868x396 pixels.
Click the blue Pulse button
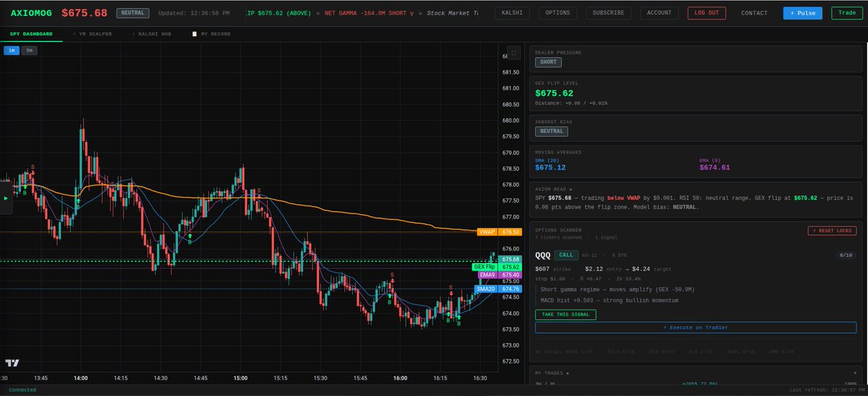pos(803,13)
